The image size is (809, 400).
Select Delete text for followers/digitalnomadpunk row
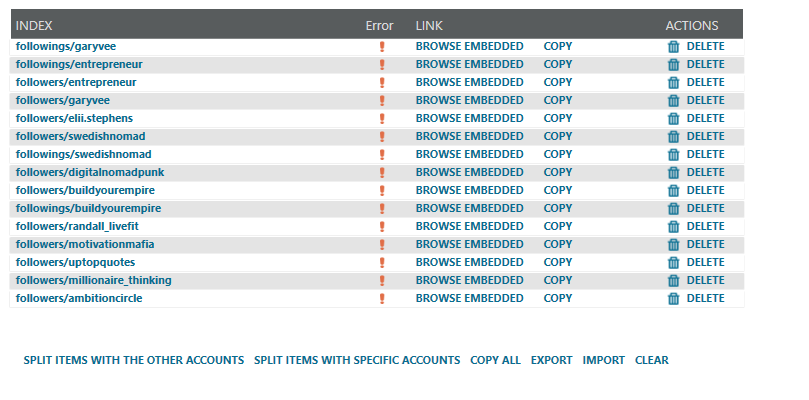coord(705,172)
